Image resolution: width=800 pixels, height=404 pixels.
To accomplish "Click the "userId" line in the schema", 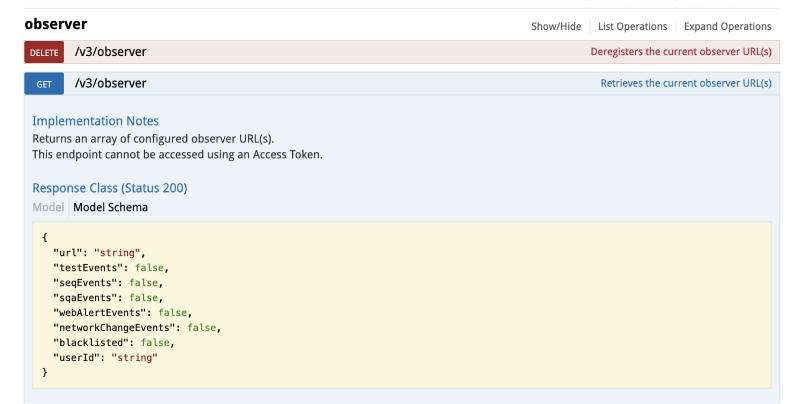I will click(105, 357).
